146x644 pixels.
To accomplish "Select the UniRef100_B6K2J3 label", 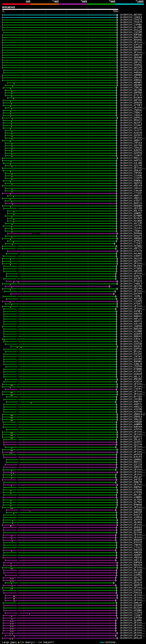I will tap(131, 158).
